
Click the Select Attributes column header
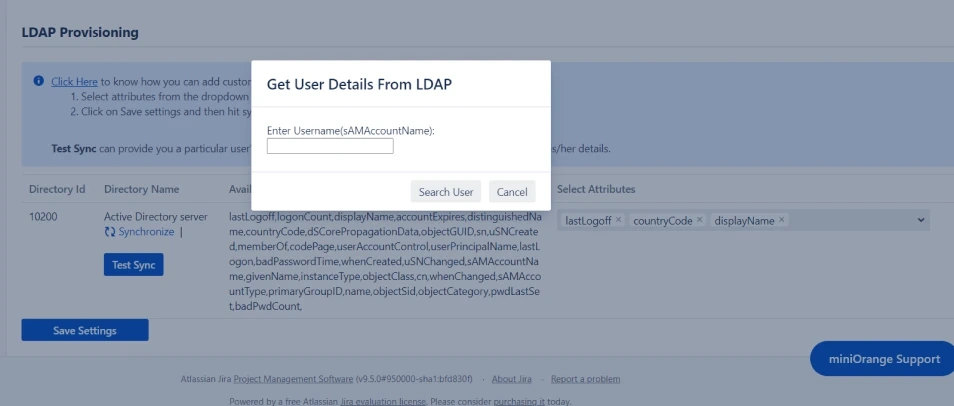(x=596, y=189)
